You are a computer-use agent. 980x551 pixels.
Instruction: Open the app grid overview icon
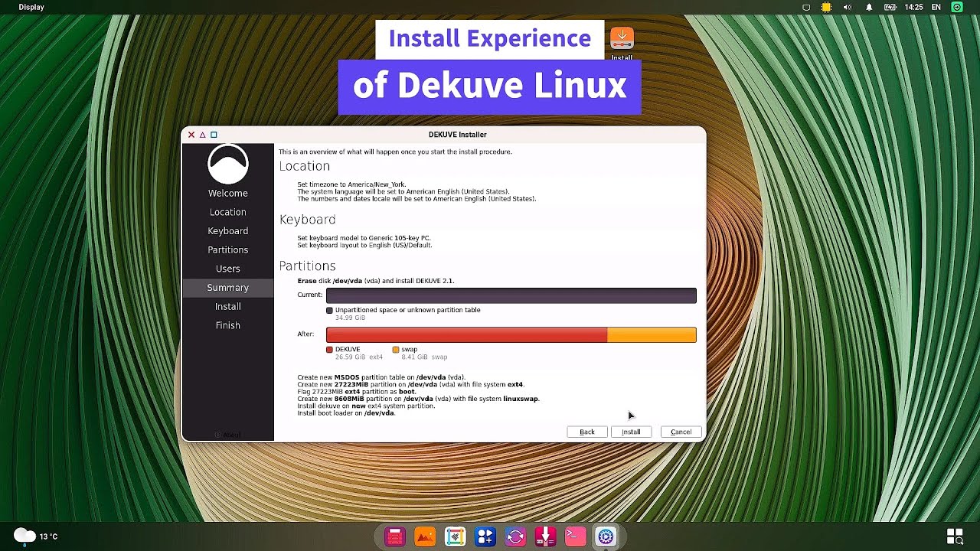pyautogui.click(x=955, y=536)
